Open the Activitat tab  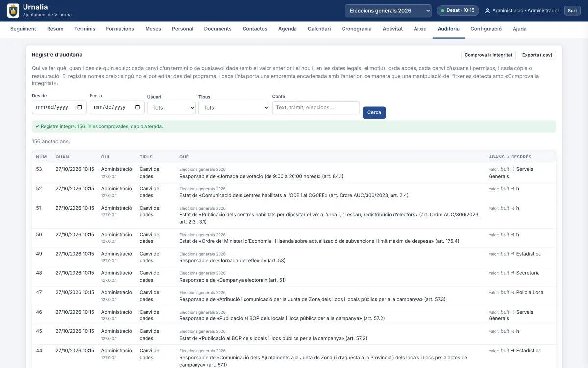tap(392, 29)
